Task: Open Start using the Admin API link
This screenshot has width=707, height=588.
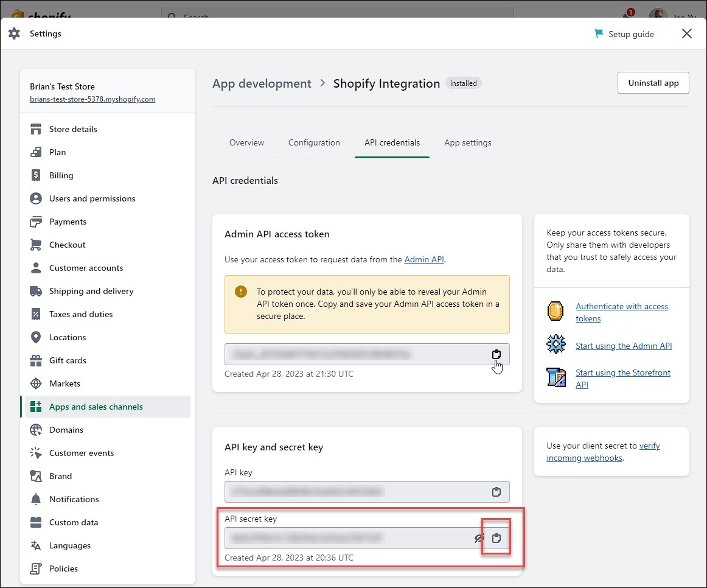Action: click(x=624, y=346)
